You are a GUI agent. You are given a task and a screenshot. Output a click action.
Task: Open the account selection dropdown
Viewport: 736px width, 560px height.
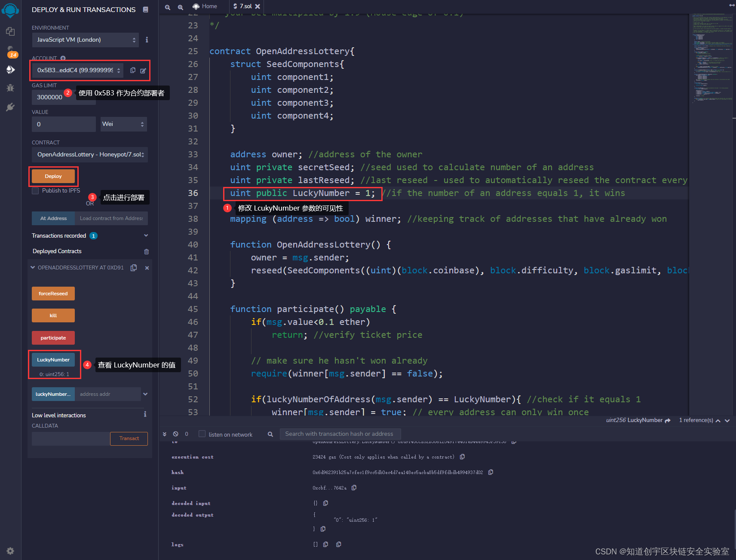click(x=78, y=70)
